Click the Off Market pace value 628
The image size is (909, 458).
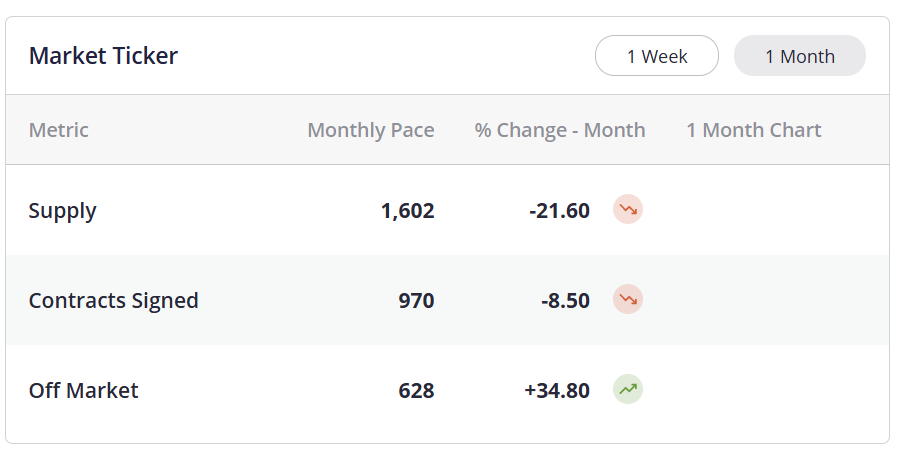[x=416, y=390]
